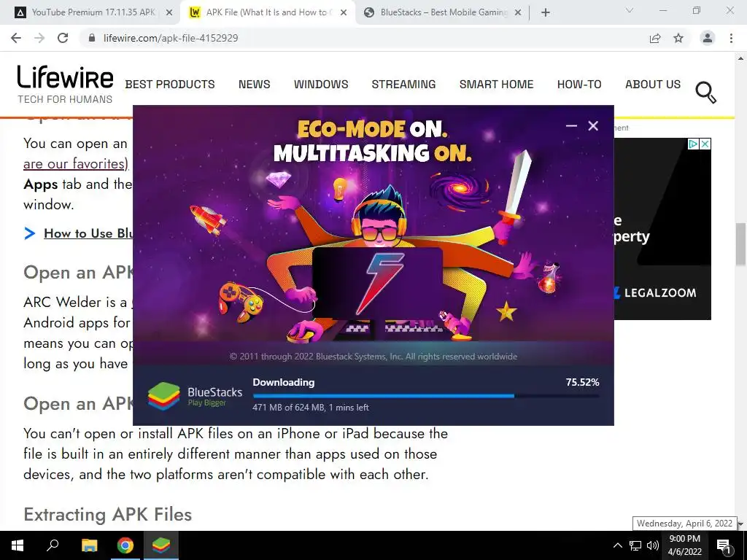Open the tab search chevron
This screenshot has width=747, height=560.
tap(630, 10)
